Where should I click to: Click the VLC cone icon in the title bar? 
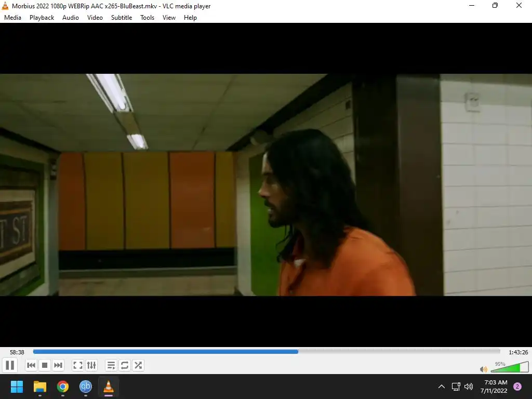5,6
